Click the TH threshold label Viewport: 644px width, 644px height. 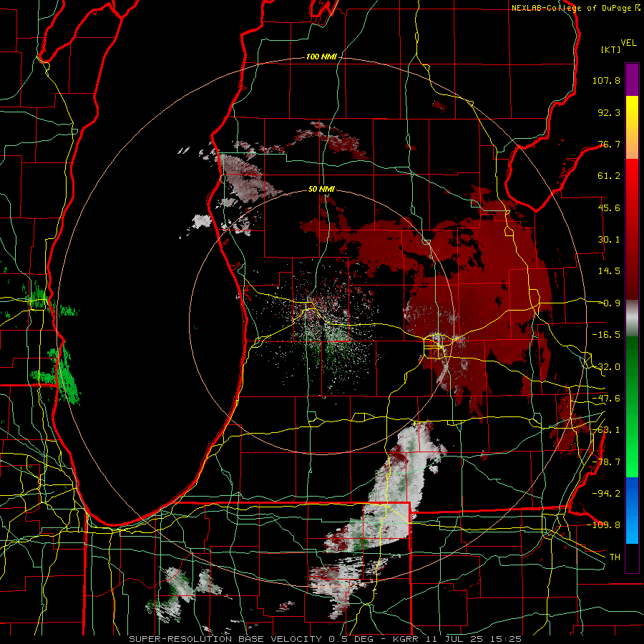(x=615, y=557)
